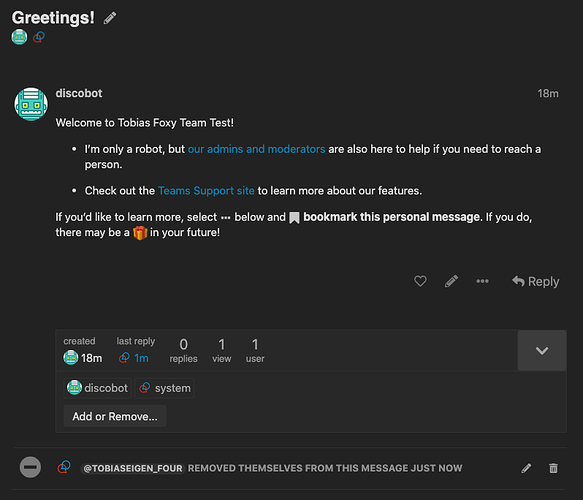Like the discobot post with heart icon
This screenshot has width=583, height=500.
coord(420,281)
